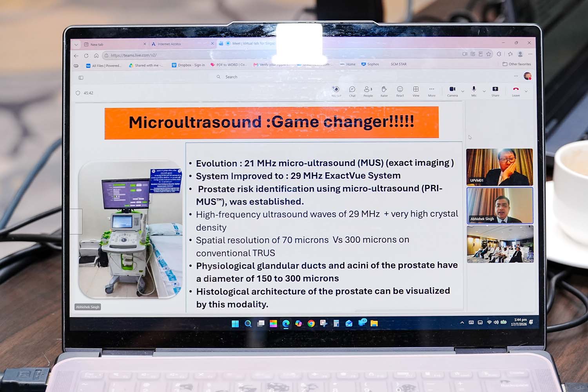
Task: Expand the Camera options dropdown arrow
Action: click(463, 91)
